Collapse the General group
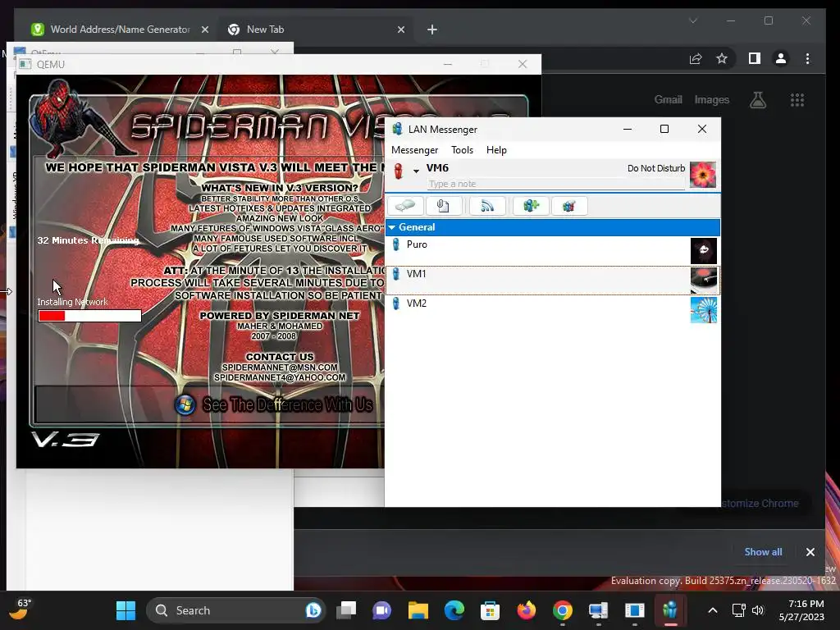 click(392, 227)
